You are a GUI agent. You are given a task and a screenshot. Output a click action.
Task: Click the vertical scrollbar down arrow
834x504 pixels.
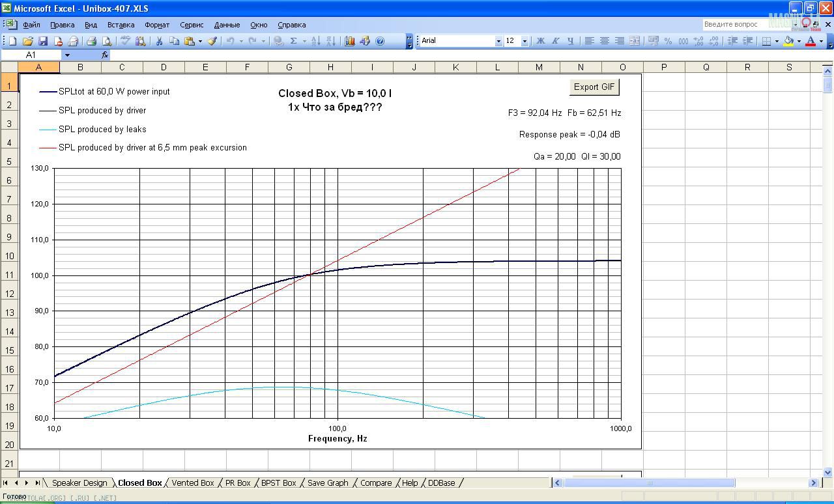pyautogui.click(x=828, y=472)
